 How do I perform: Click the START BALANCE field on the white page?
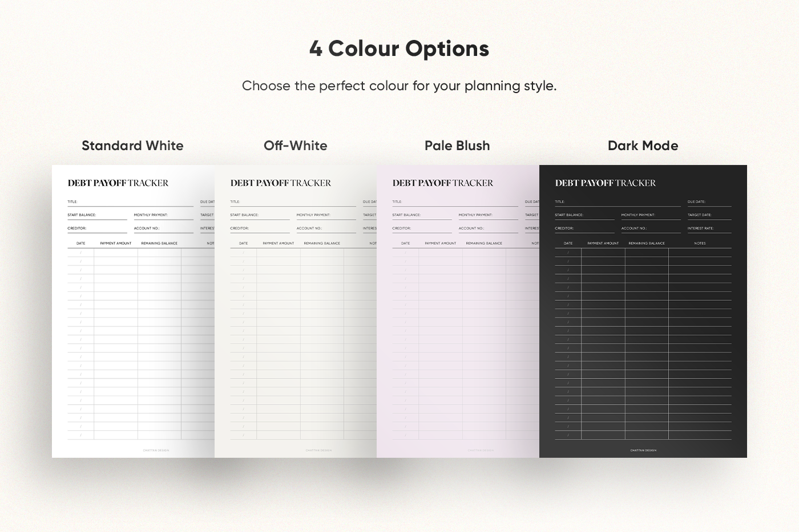tap(97, 215)
